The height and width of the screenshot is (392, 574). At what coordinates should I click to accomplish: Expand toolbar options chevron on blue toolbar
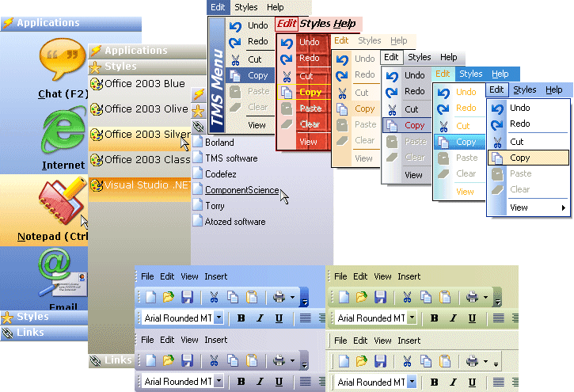[x=304, y=297]
